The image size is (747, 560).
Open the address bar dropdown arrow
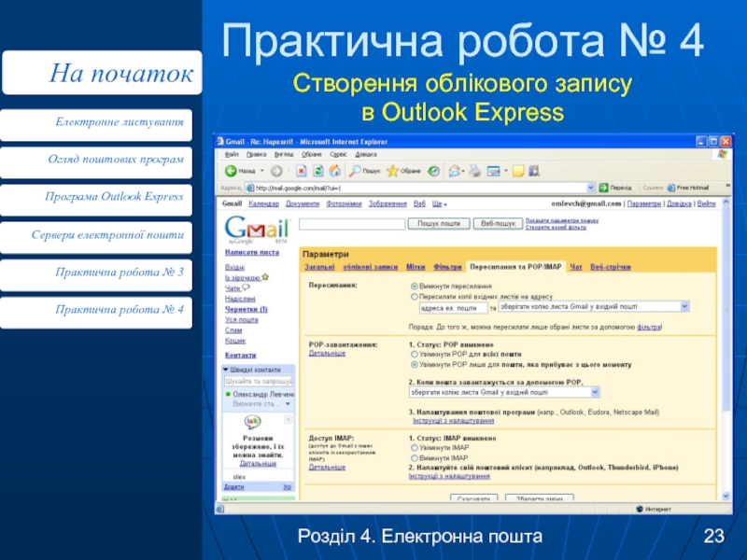[591, 188]
